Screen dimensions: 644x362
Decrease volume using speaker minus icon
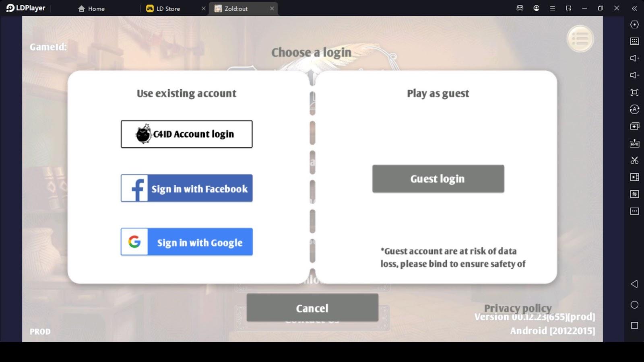634,75
